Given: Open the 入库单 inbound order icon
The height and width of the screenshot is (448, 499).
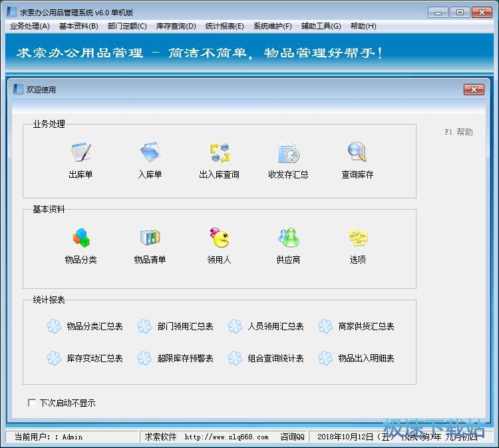Looking at the screenshot, I should pyautogui.click(x=150, y=154).
